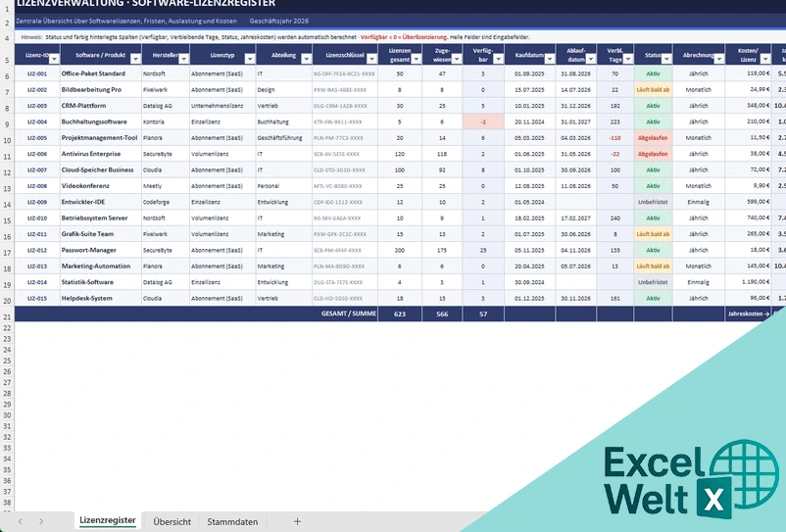Image resolution: width=786 pixels, height=532 pixels.
Task: Select available licenses sum cell 57
Action: (483, 314)
